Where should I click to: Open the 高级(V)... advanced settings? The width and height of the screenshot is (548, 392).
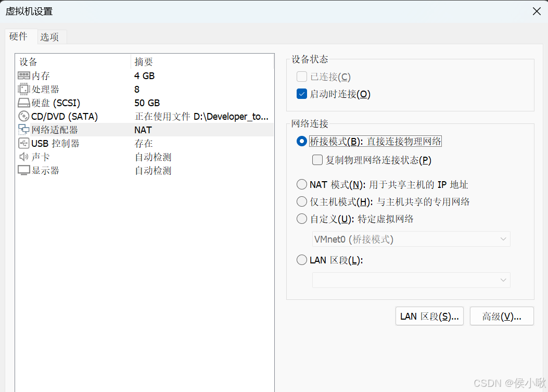502,316
